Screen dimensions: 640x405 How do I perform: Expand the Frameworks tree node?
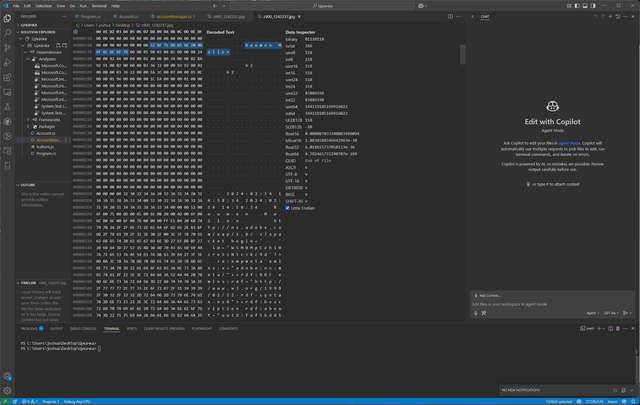pos(28,120)
